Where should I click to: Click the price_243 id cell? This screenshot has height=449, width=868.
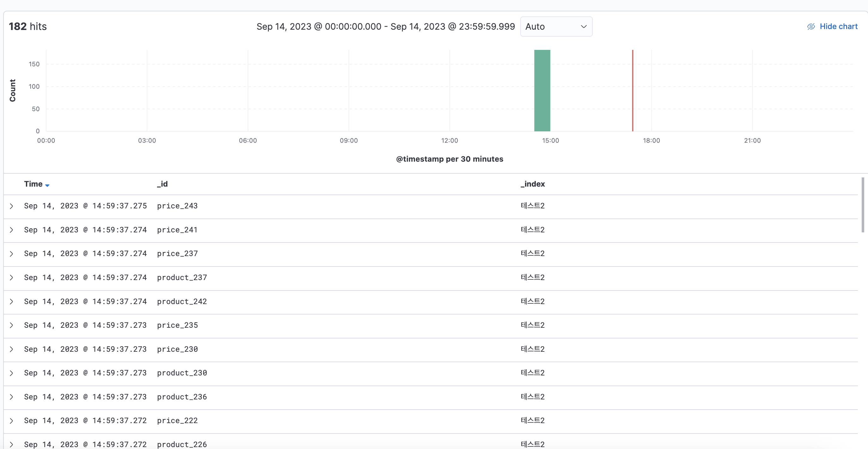click(x=177, y=206)
